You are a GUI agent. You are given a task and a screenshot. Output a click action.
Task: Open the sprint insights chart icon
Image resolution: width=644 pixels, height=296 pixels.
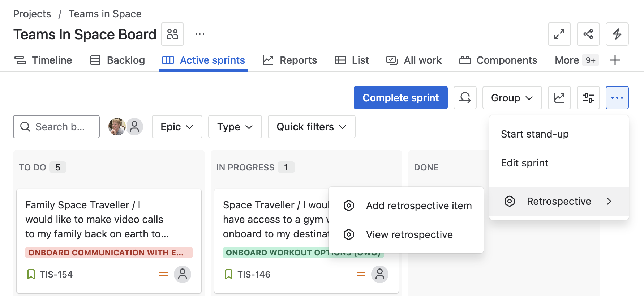coord(559,98)
